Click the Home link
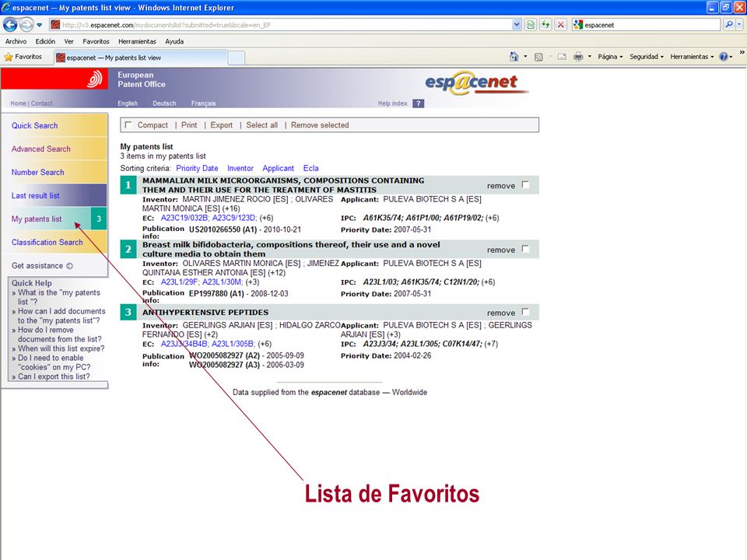 [18, 103]
